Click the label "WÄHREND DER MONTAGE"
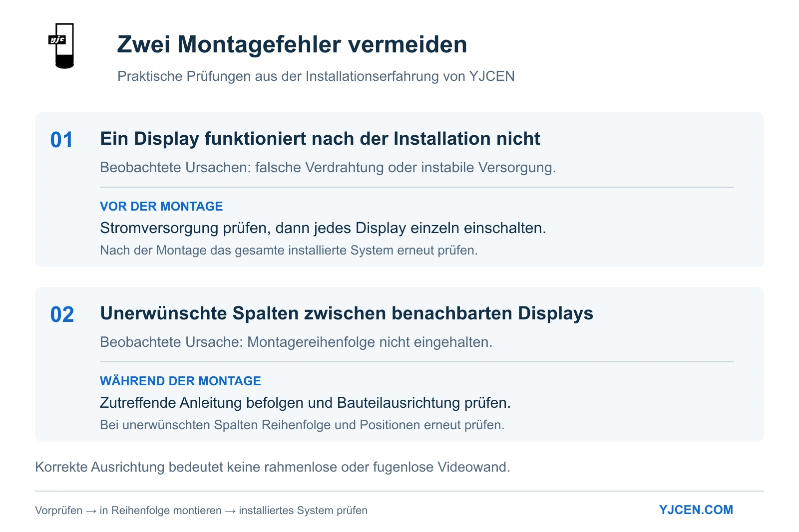This screenshot has width=799, height=532. (x=180, y=381)
